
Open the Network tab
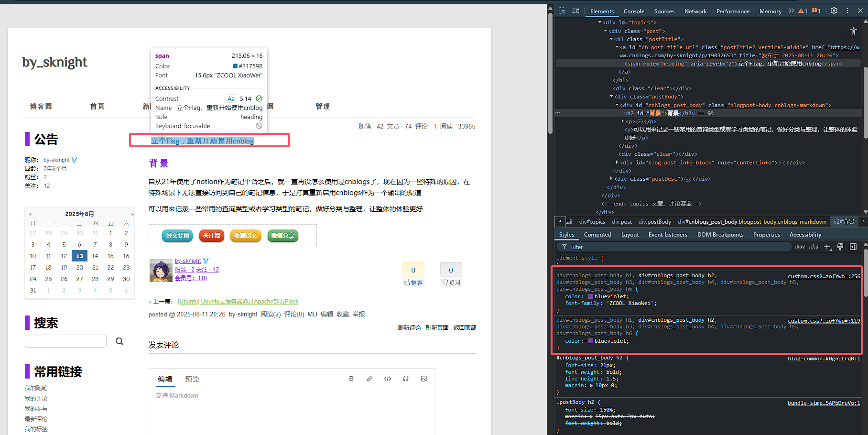pos(695,11)
